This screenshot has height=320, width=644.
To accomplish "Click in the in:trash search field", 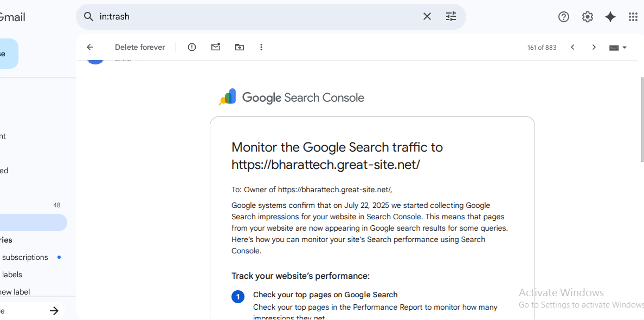I will click(x=255, y=16).
